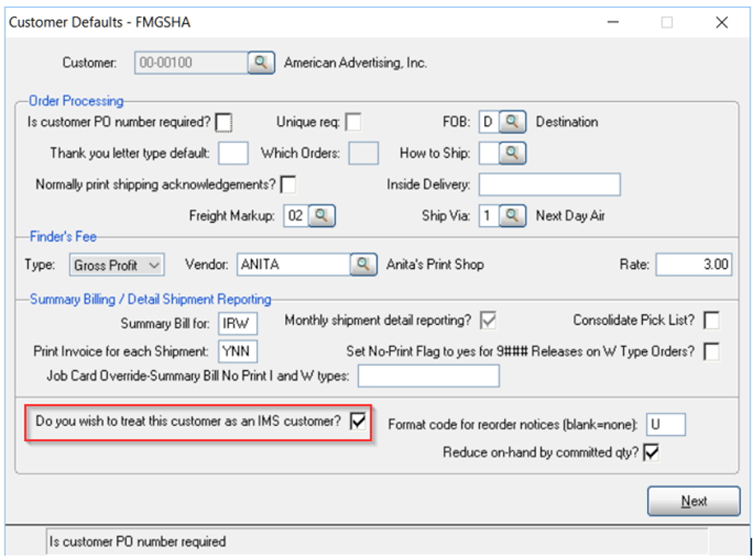Close the Customer Defaults window

[x=722, y=22]
